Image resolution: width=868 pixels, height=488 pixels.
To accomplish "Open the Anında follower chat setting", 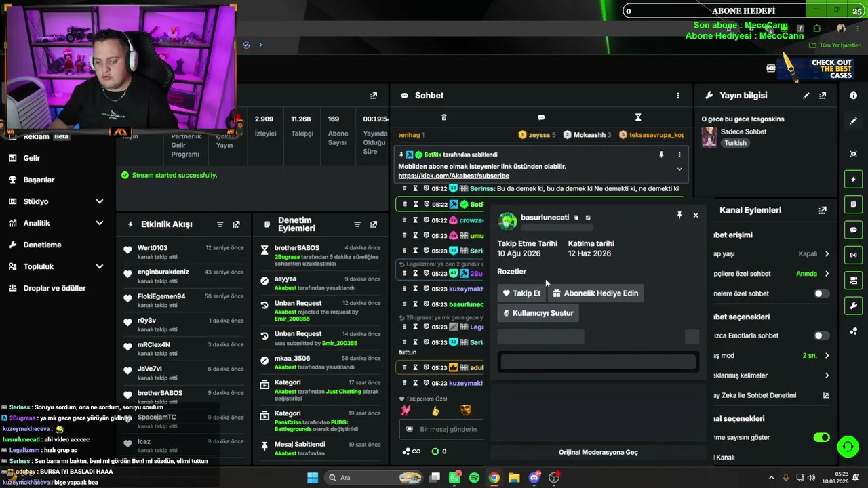I will tap(812, 274).
